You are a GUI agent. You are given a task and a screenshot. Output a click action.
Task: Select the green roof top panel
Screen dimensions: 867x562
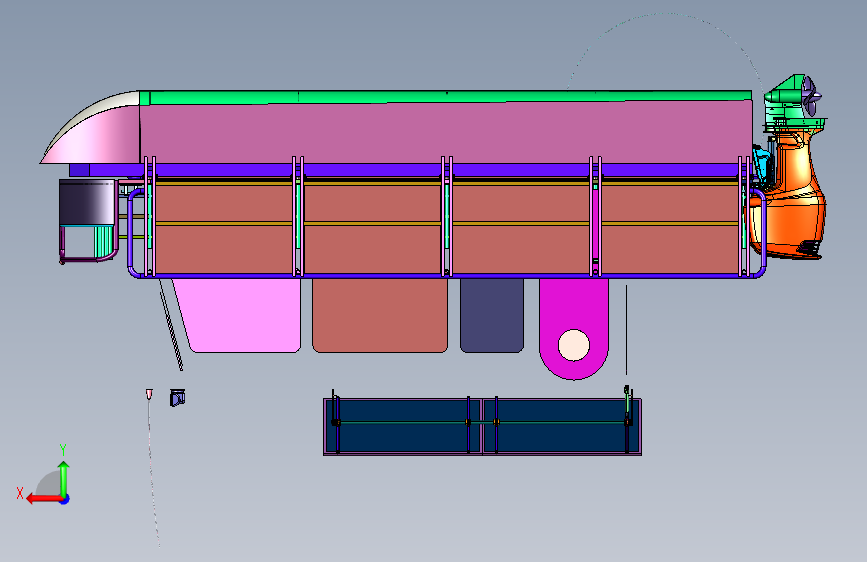(x=446, y=97)
